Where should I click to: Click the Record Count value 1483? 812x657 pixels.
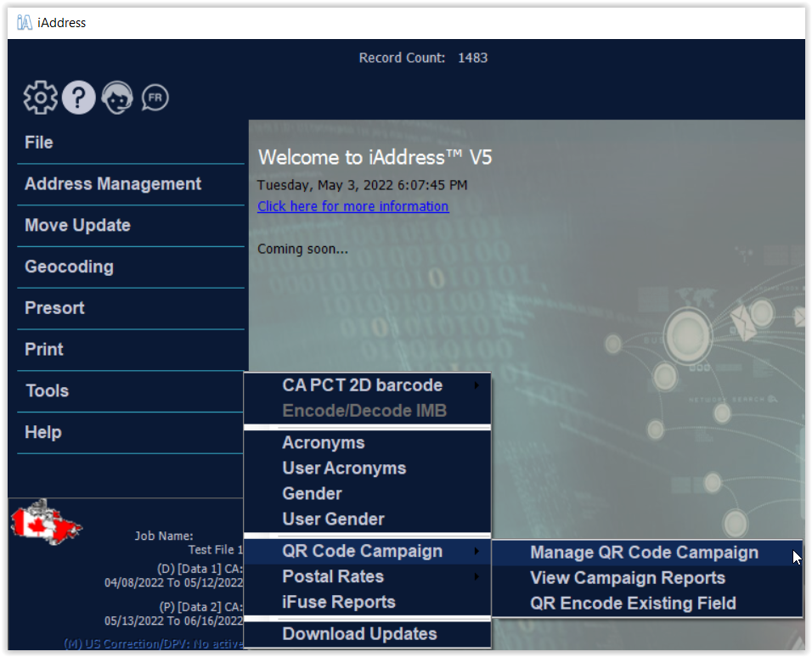[473, 58]
